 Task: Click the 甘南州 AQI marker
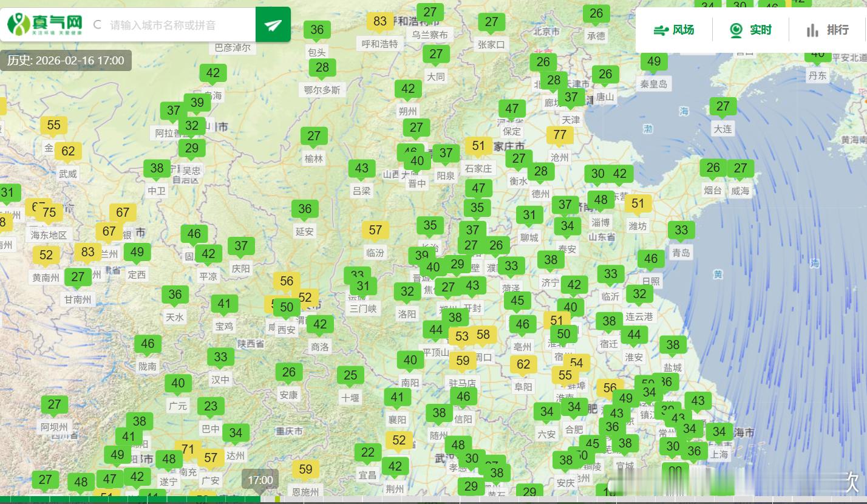[78, 279]
